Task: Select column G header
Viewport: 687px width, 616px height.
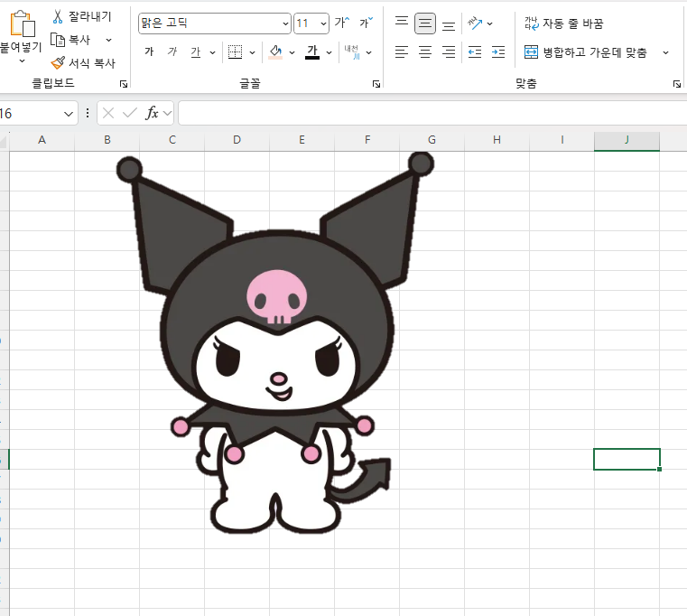Action: 432,140
